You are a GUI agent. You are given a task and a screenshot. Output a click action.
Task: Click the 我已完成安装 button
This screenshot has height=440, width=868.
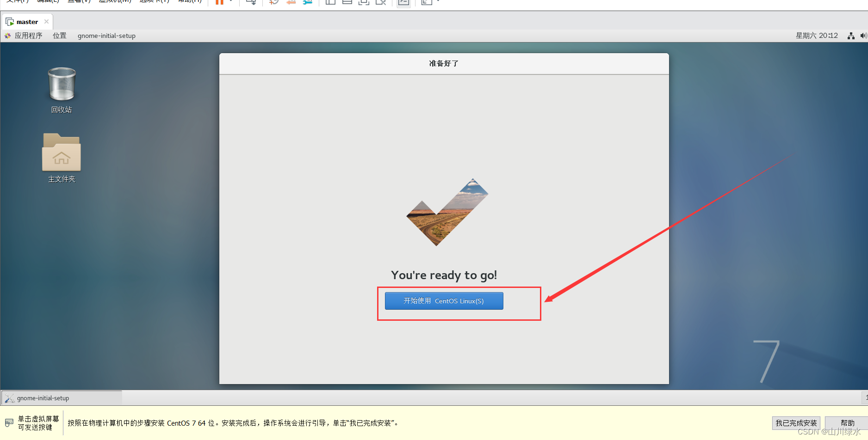[796, 423]
